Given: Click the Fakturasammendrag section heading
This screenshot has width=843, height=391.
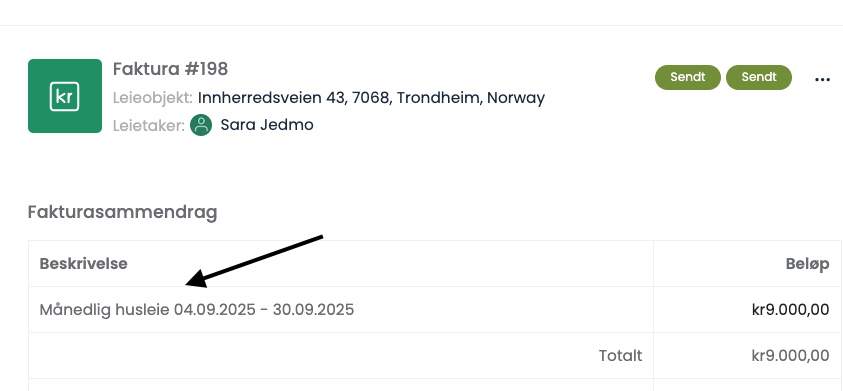Looking at the screenshot, I should click(123, 212).
